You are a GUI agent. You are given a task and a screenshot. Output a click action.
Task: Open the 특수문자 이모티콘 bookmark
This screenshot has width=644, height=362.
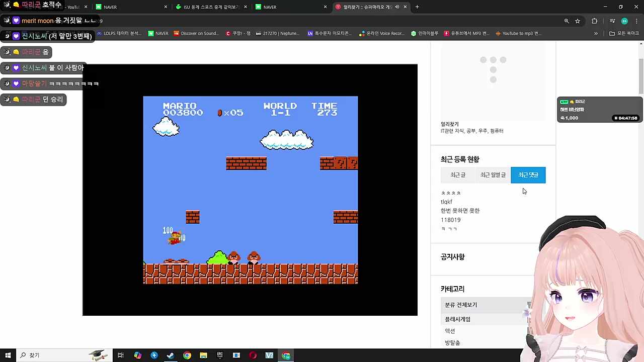coord(329,33)
